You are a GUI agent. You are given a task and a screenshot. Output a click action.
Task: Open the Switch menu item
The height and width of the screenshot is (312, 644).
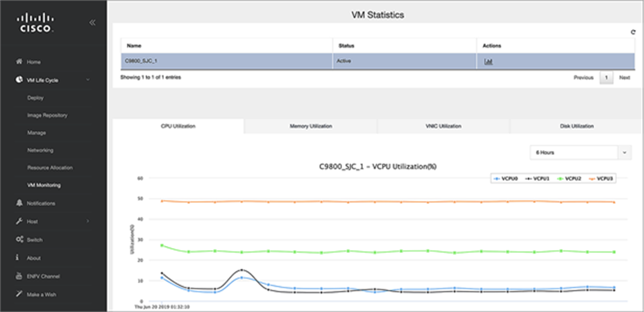35,240
